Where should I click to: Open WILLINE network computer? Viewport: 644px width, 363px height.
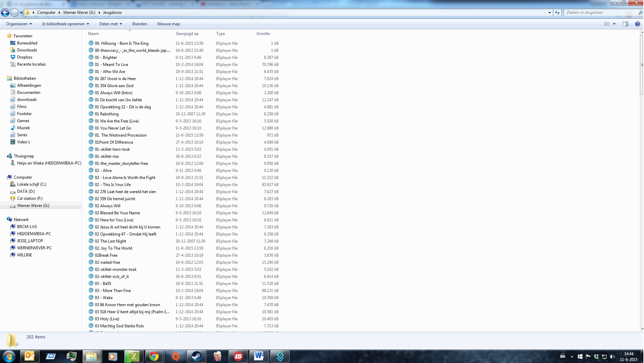click(x=25, y=255)
